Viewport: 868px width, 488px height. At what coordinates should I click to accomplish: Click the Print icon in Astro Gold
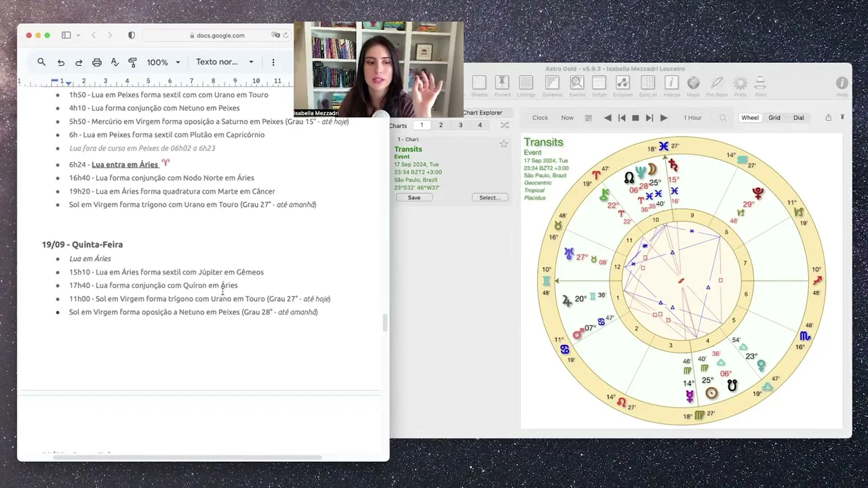coord(760,83)
